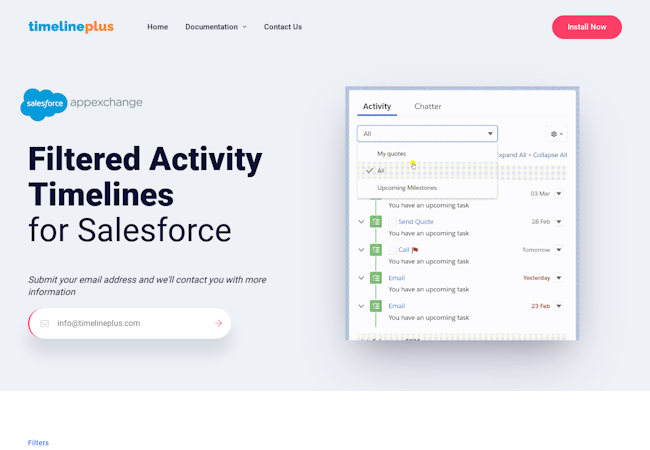Open the Contact Us link
The width and height of the screenshot is (650, 450).
coord(282,27)
